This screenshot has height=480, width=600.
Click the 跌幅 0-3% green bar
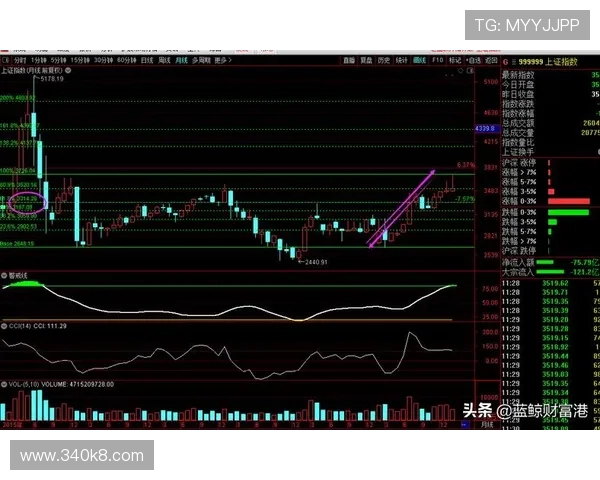pos(568,212)
